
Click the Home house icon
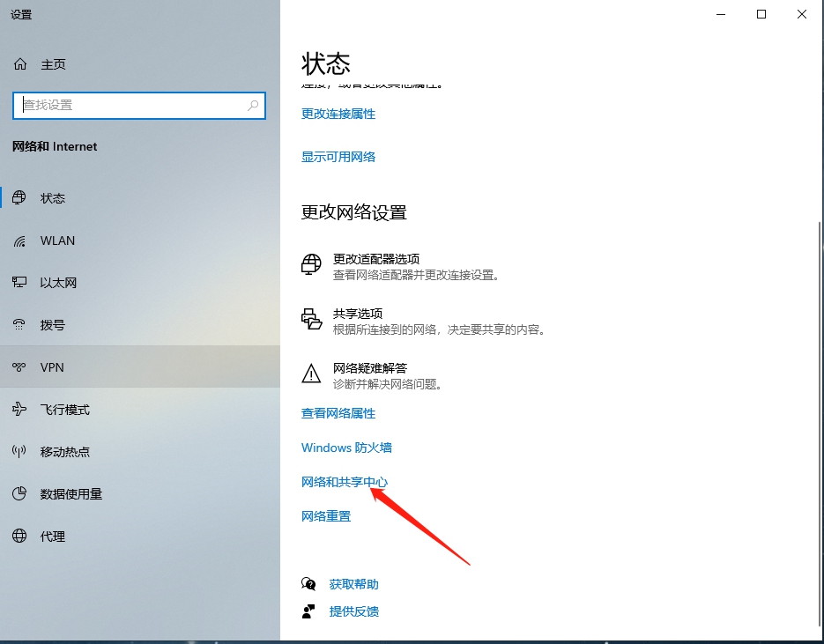click(x=20, y=64)
